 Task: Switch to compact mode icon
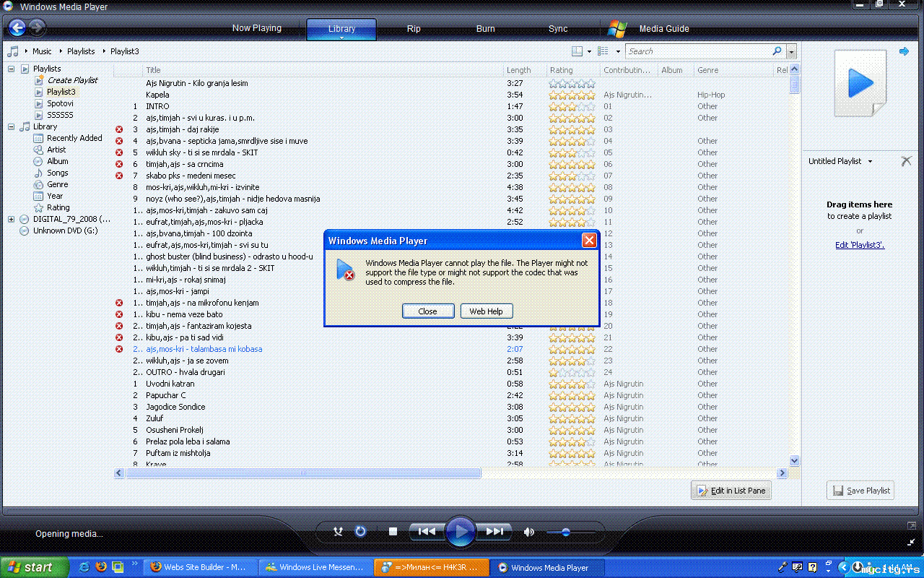pyautogui.click(x=912, y=541)
